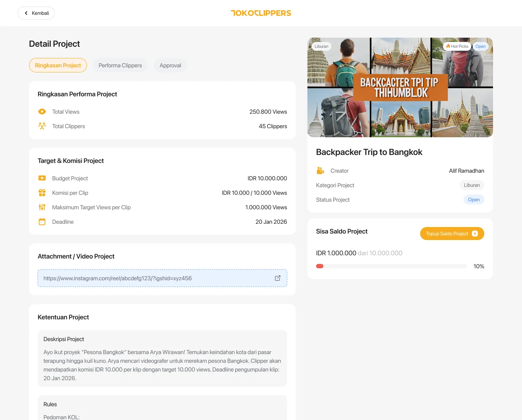Open the Approval tab
This screenshot has height=420, width=522.
click(x=170, y=65)
